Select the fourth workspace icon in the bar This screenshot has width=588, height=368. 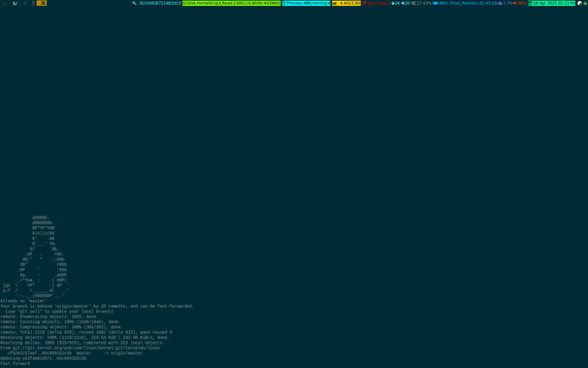33,3
